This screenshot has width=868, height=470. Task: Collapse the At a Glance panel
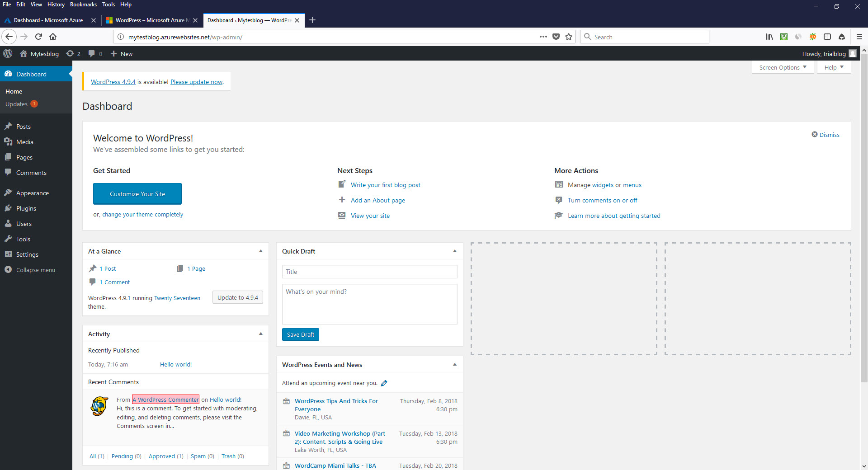click(260, 251)
